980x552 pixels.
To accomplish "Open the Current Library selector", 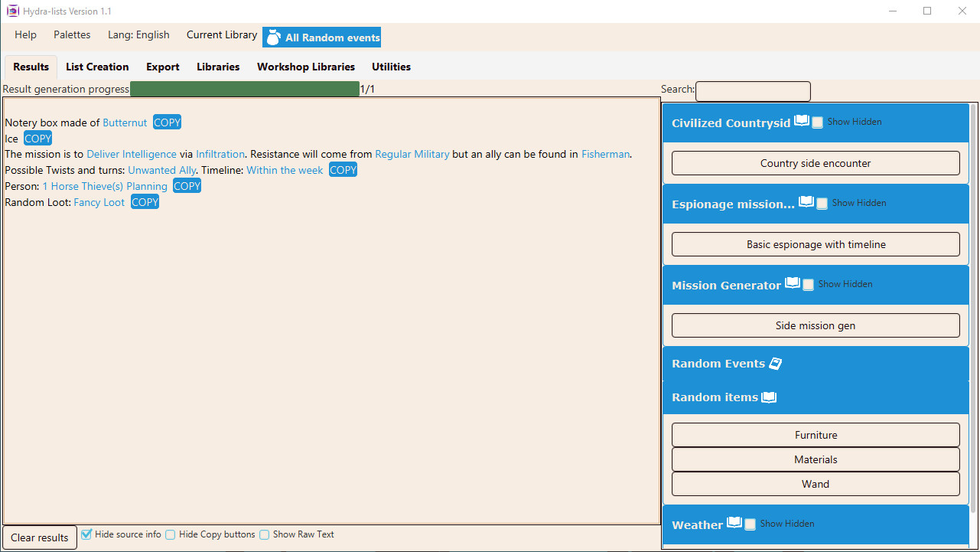I will tap(221, 34).
